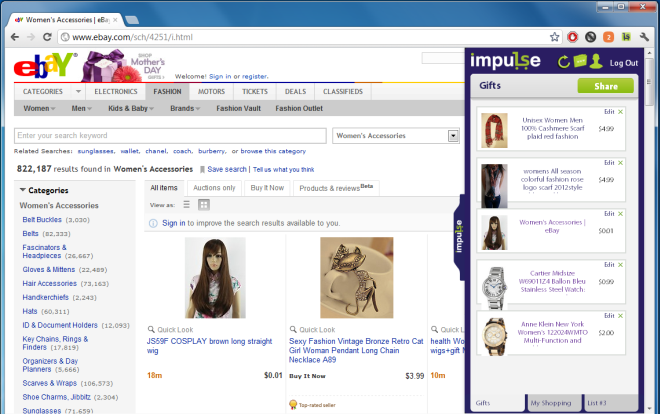This screenshot has height=414, width=660.
Task: Click the black blocked-circle extension icon
Action: pos(591,37)
